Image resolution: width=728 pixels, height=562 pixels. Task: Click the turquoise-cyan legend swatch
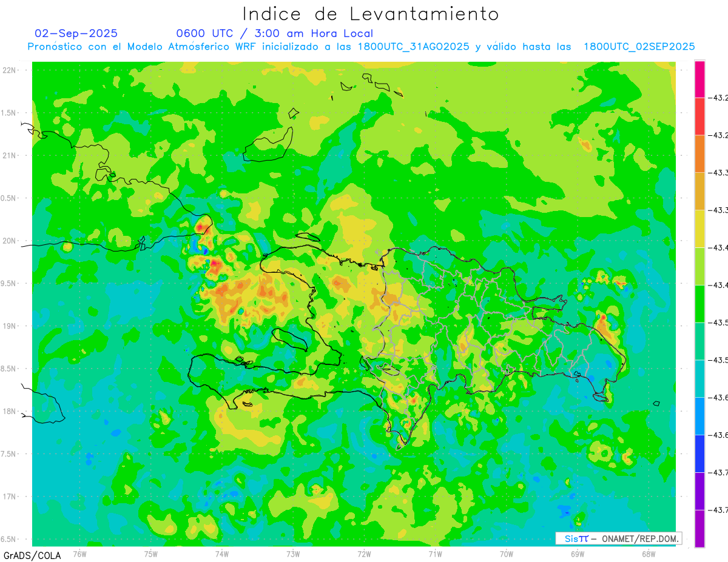click(x=699, y=378)
